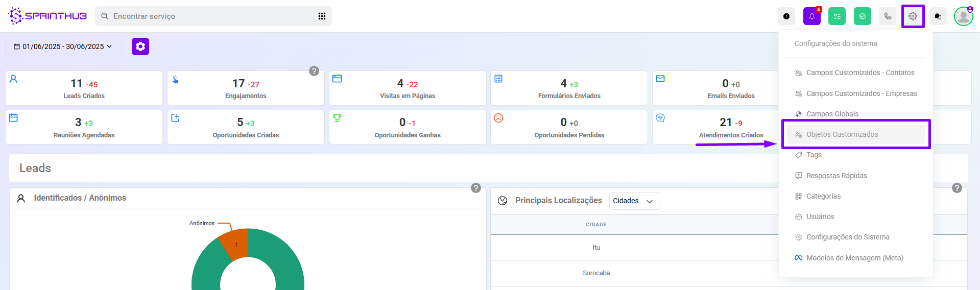Click the phone call icon in header
The width and height of the screenshot is (980, 290).
[888, 16]
